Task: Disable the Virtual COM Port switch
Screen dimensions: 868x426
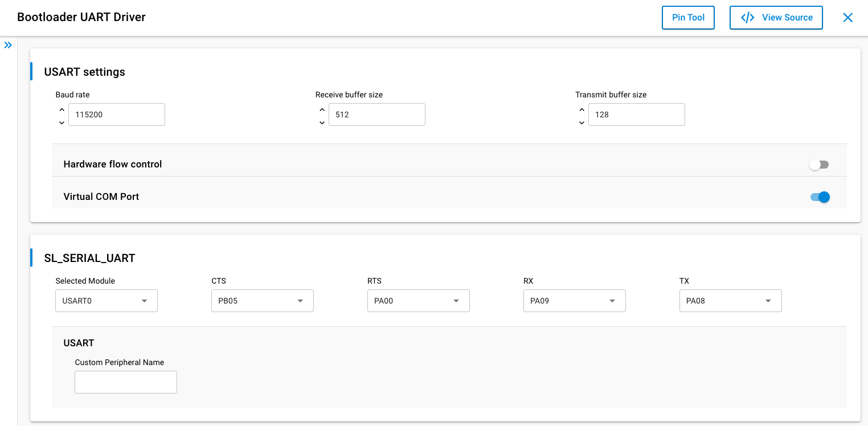Action: point(819,197)
